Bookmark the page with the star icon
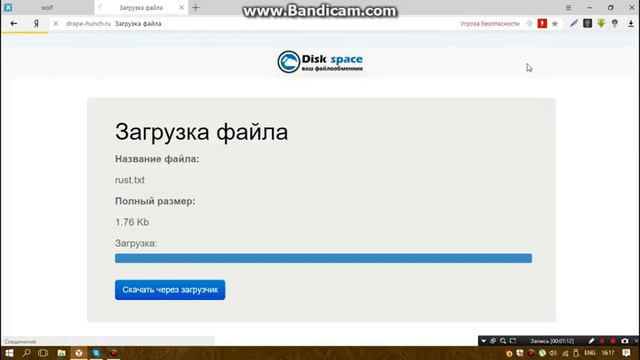Image resolution: width=640 pixels, height=360 pixels. pos(555,24)
